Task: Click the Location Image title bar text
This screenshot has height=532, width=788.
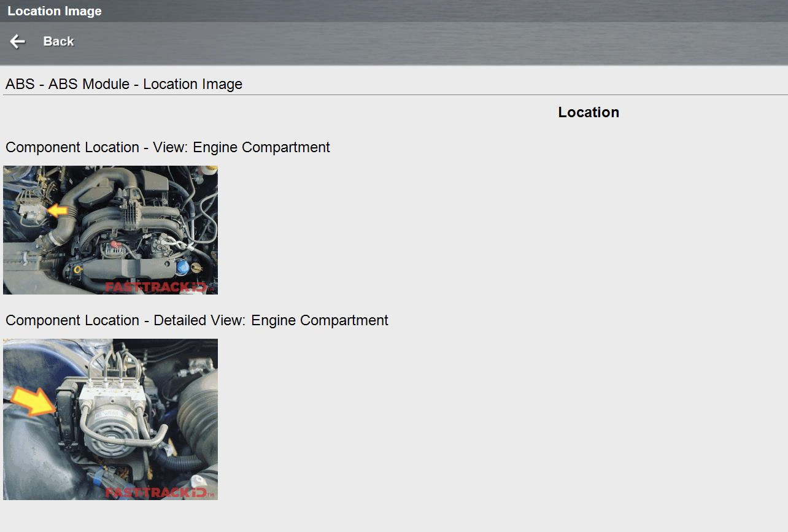Action: coord(55,11)
